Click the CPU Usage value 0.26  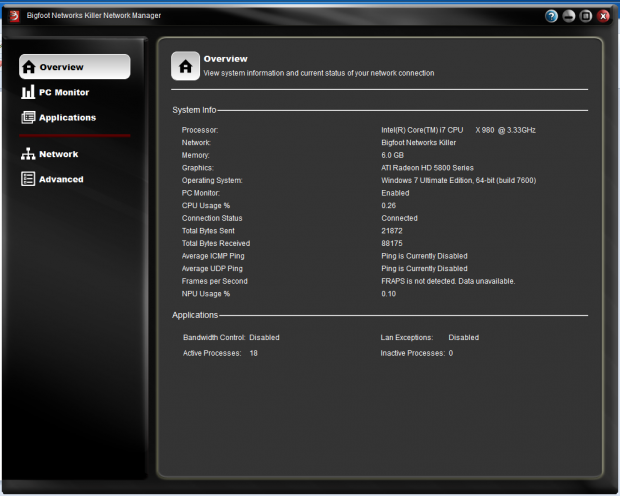coord(388,206)
